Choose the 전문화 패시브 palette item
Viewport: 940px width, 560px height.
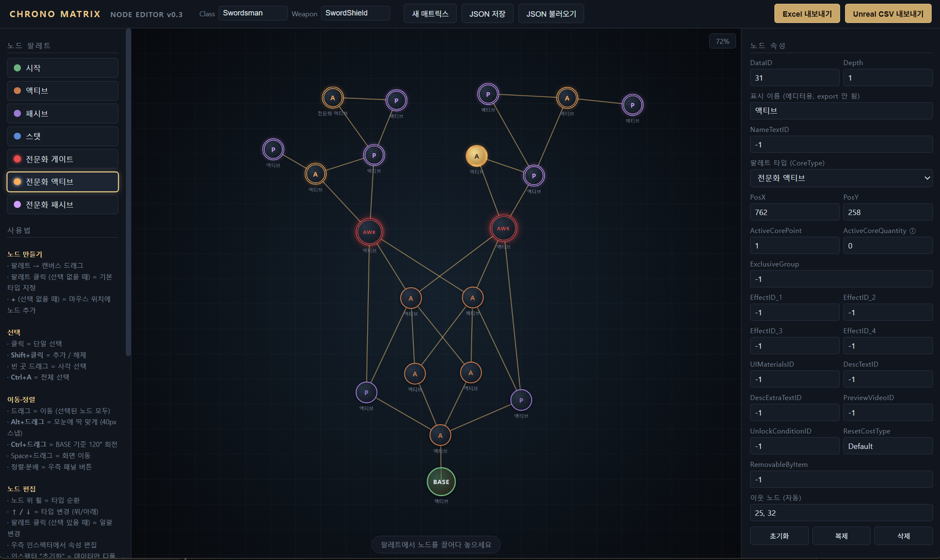point(63,204)
